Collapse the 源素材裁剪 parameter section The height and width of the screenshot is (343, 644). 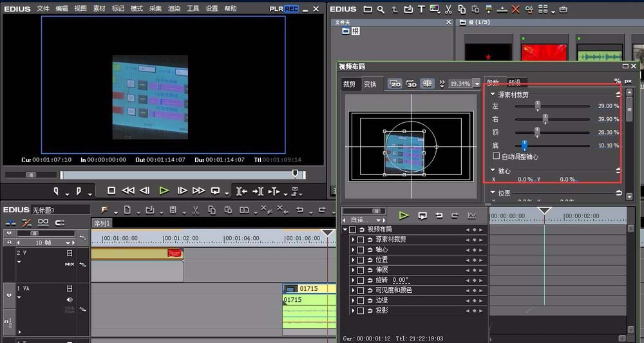(493, 95)
